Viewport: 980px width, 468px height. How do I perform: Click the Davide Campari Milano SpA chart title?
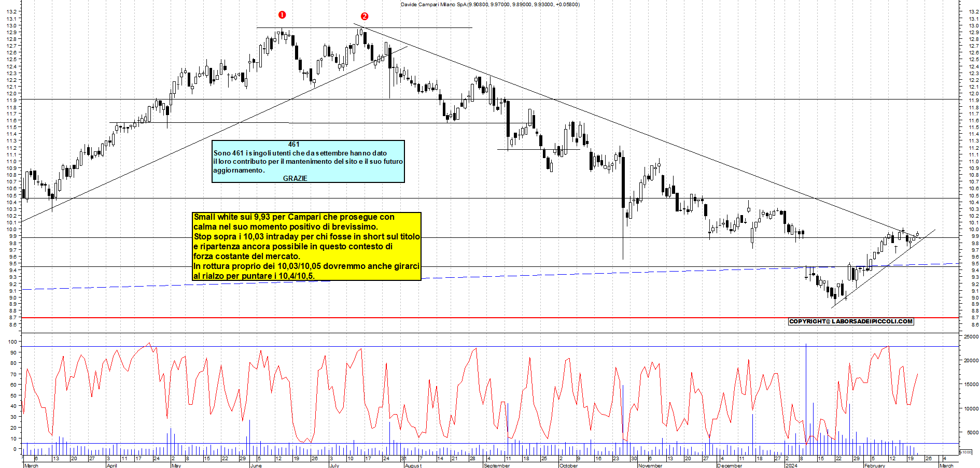[490, 5]
